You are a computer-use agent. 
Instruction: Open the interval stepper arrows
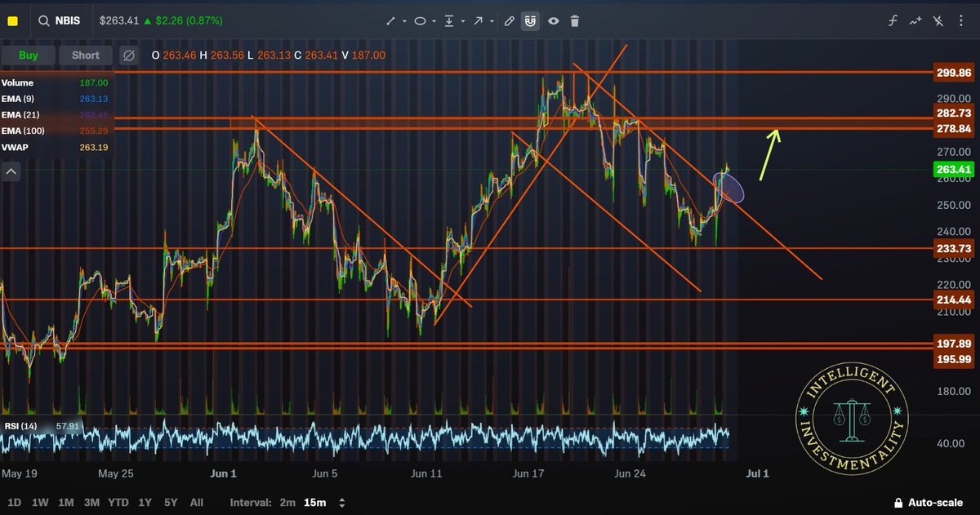(341, 503)
